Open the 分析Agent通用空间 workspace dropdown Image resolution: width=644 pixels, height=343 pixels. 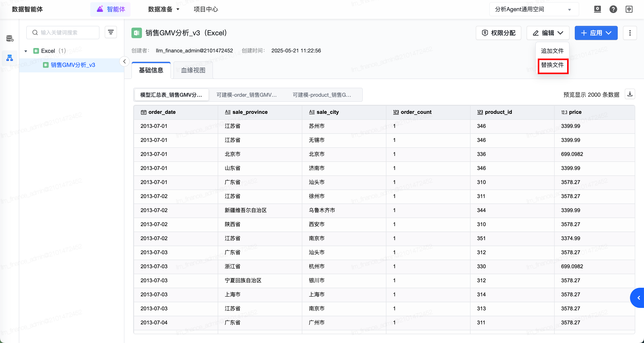click(x=534, y=9)
